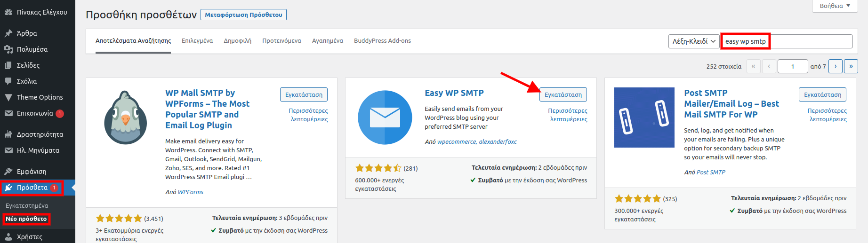Screen dimensions: 868x243
Task: Open the Post SMTP author link
Action: coord(711,172)
